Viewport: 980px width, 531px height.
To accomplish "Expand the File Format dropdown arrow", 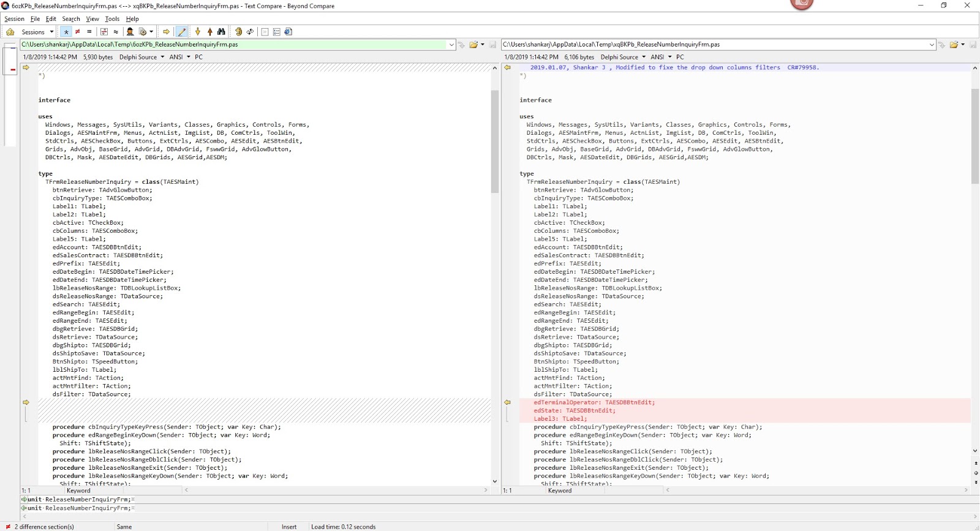I will tap(151, 32).
